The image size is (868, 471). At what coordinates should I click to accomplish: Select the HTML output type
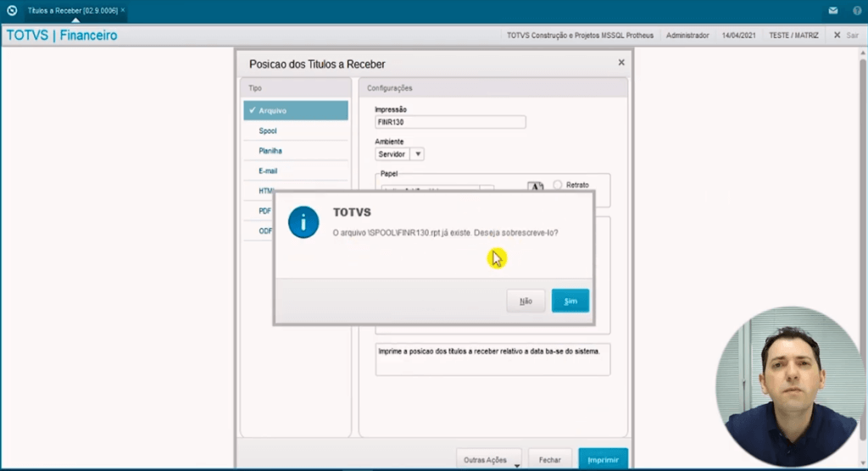coord(265,191)
